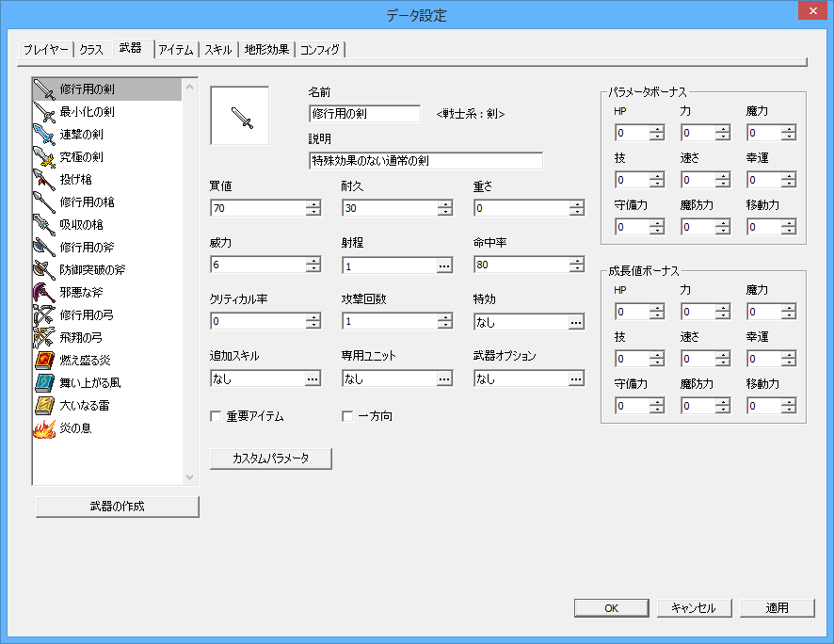The height and width of the screenshot is (644, 834).
Task: Open the 追加スキル selection ellipsis button
Action: (x=313, y=378)
